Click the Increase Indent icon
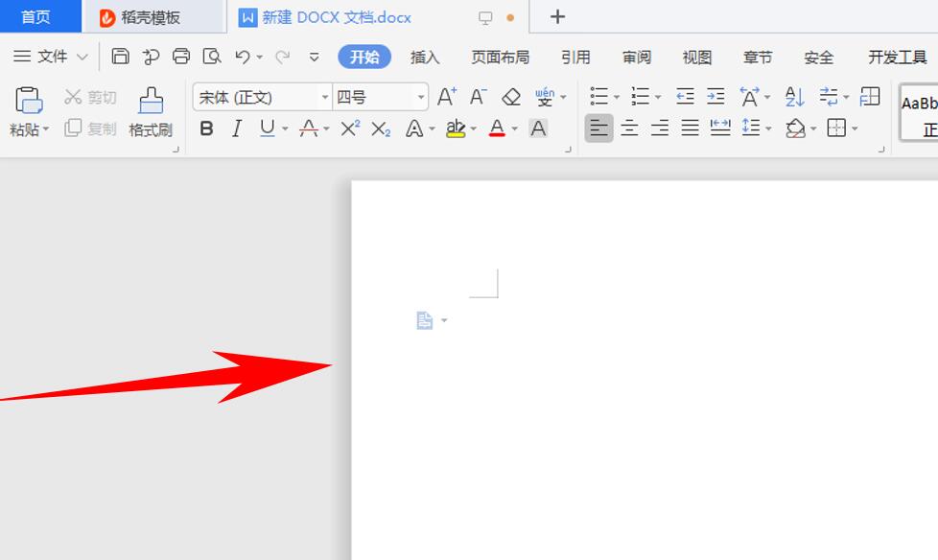Viewport: 938px width, 560px height. coord(715,96)
